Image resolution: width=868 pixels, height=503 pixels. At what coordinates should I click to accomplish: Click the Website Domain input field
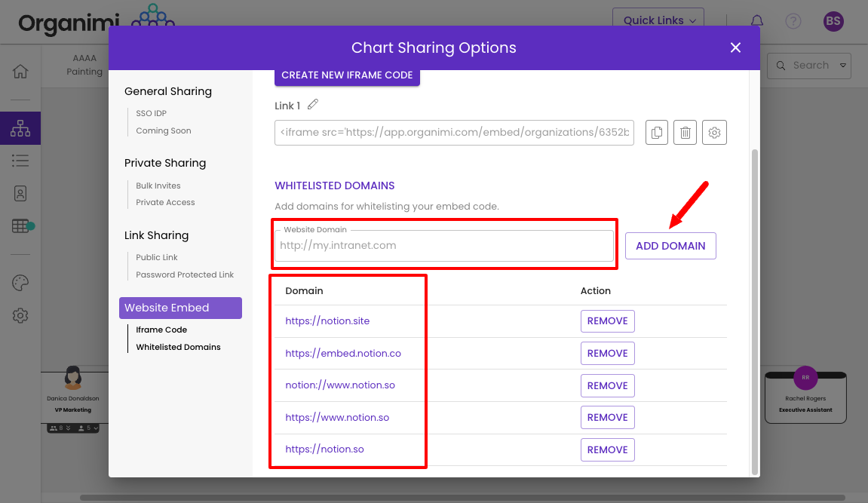[x=444, y=245]
